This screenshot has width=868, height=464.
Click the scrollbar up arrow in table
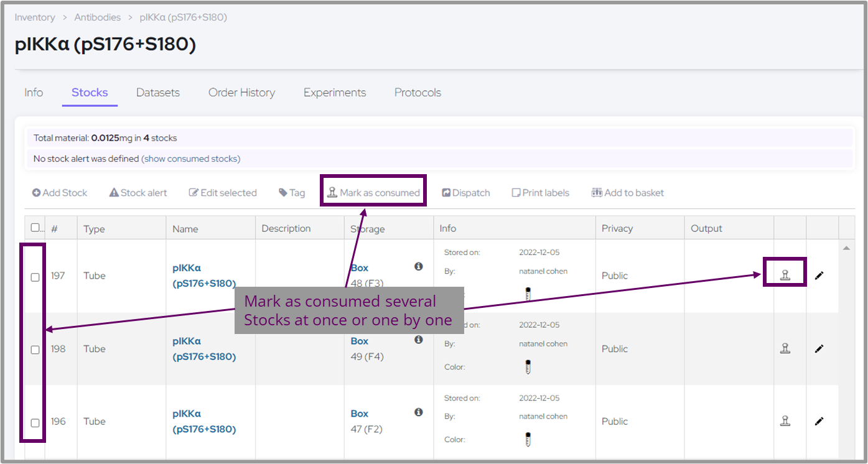point(846,248)
